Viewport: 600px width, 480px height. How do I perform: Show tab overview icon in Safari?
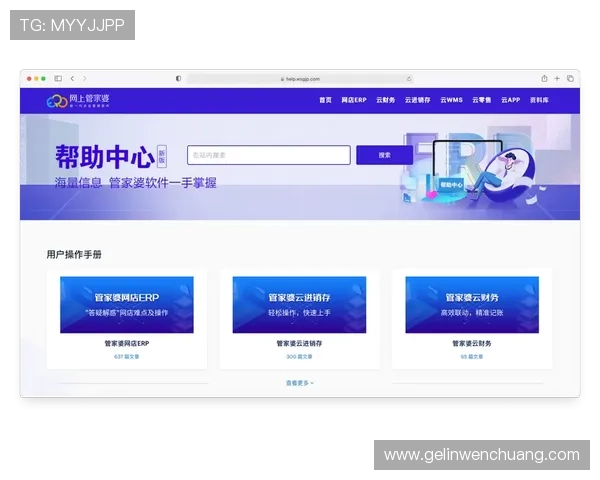(x=570, y=78)
